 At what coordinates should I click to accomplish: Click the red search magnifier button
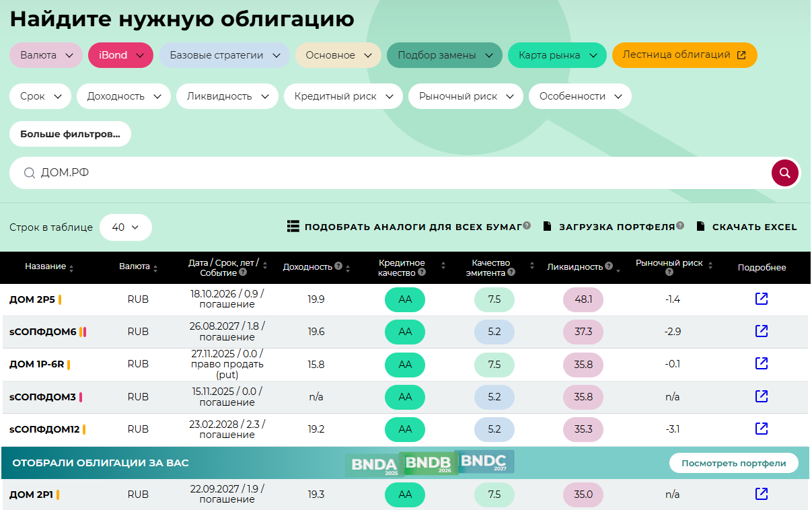click(784, 173)
